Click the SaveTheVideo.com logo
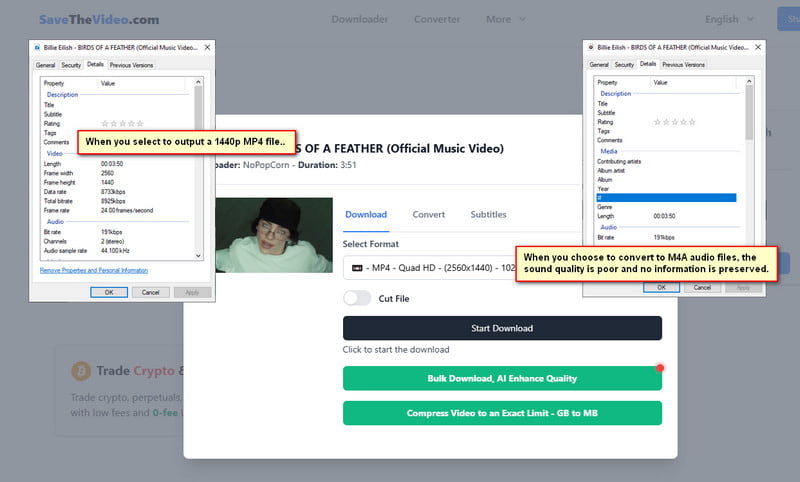The width and height of the screenshot is (800, 482). [99, 20]
